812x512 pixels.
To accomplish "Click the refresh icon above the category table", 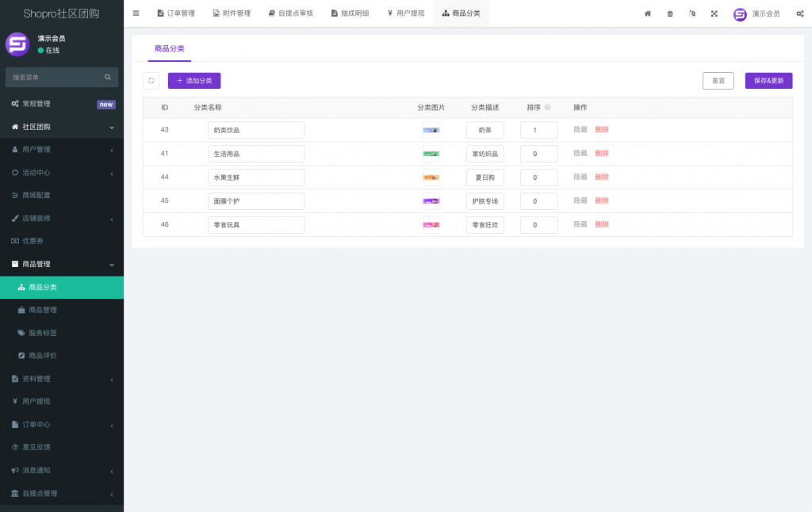I will (x=151, y=81).
